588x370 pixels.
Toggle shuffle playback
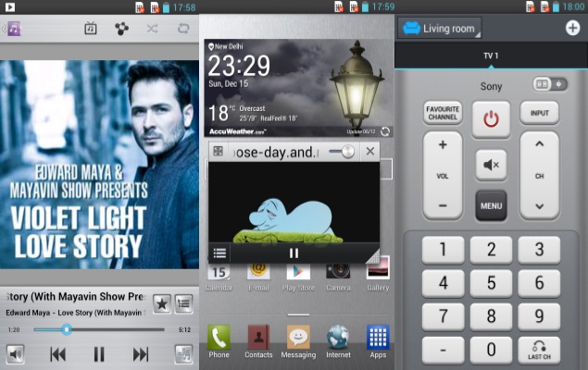click(x=152, y=29)
